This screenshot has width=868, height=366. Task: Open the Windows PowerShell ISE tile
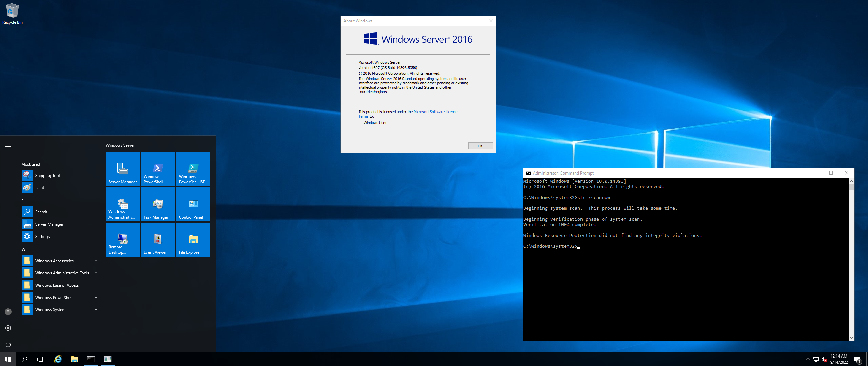(193, 169)
